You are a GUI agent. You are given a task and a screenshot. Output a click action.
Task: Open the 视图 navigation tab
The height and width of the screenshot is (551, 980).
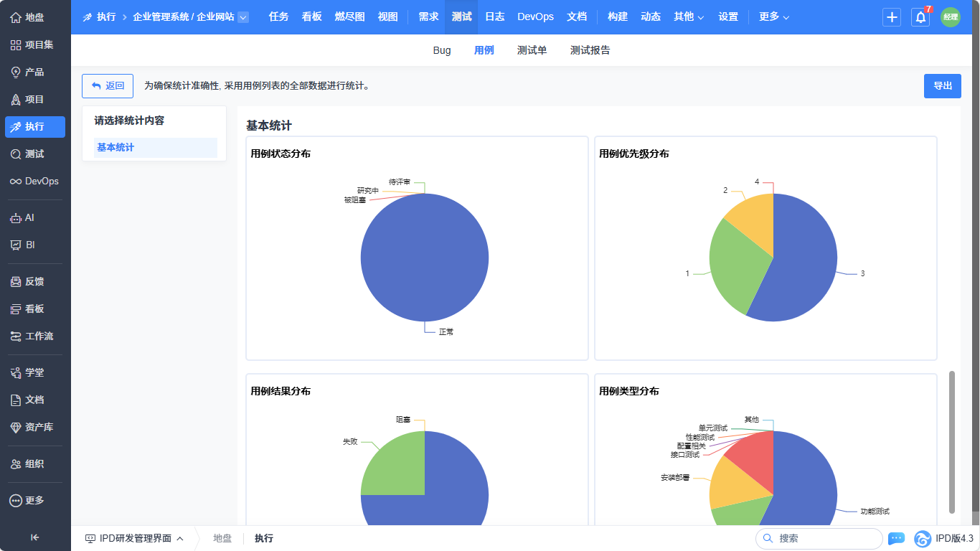point(388,17)
